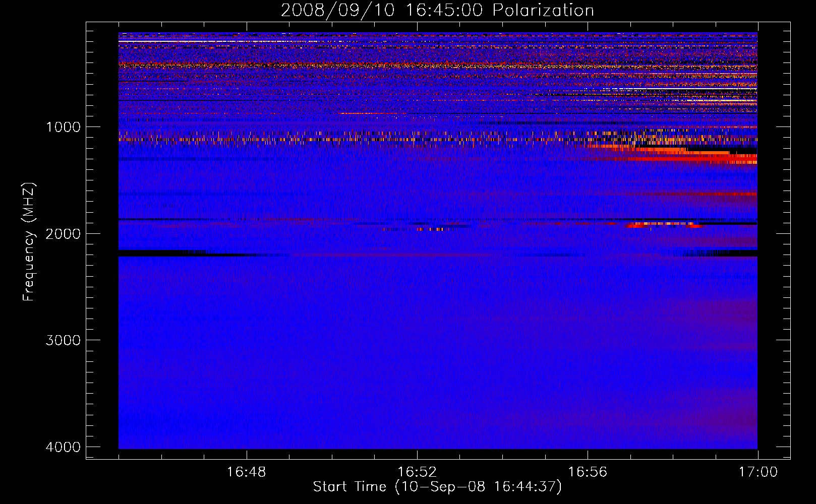Screen dimensions: 816x504
Task: Click the 16:48 time tick label
Action: (x=247, y=472)
